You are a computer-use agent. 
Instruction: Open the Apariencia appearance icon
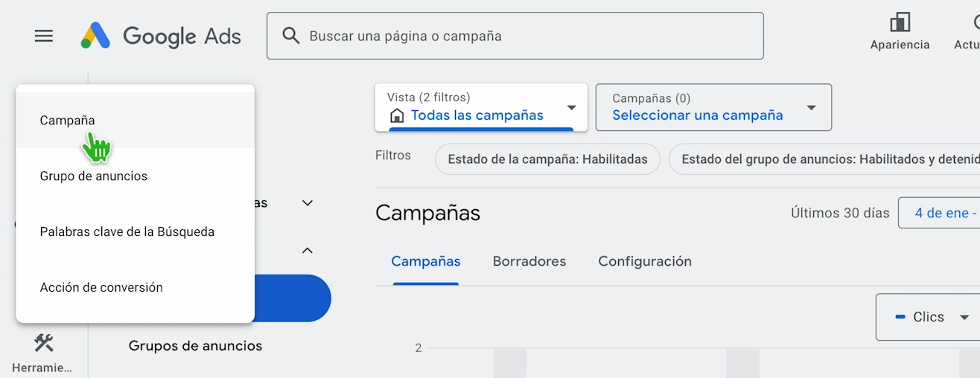coord(900,23)
